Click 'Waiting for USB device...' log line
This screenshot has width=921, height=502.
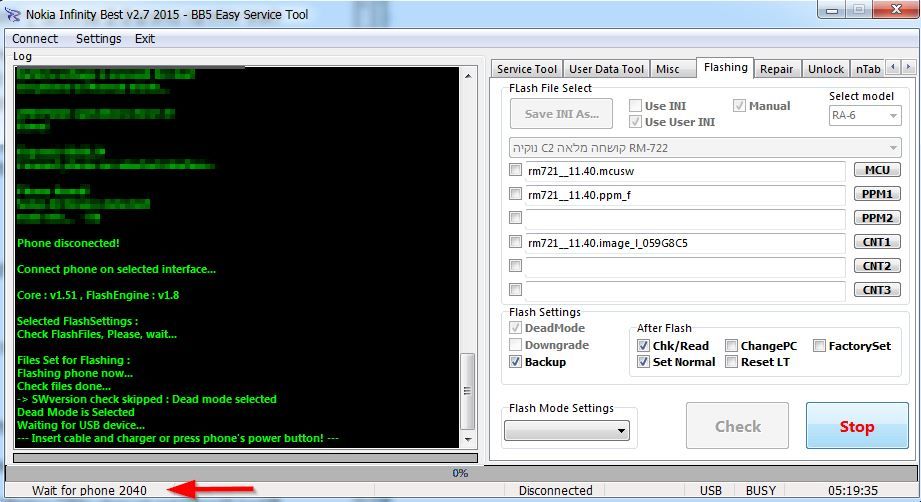click(x=81, y=425)
